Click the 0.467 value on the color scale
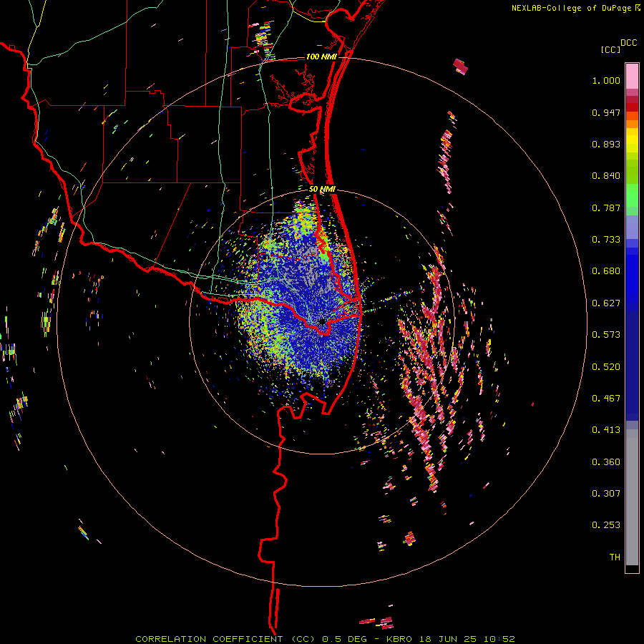 [606, 399]
